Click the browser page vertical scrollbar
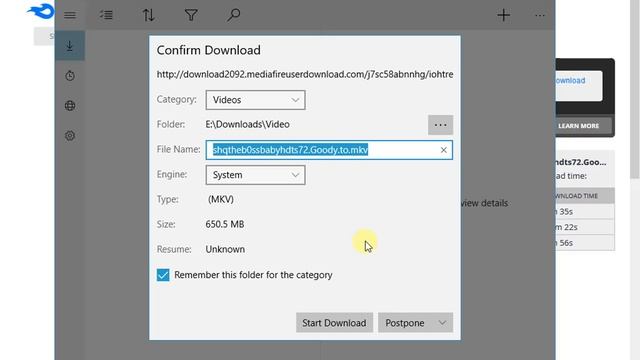 point(635,90)
